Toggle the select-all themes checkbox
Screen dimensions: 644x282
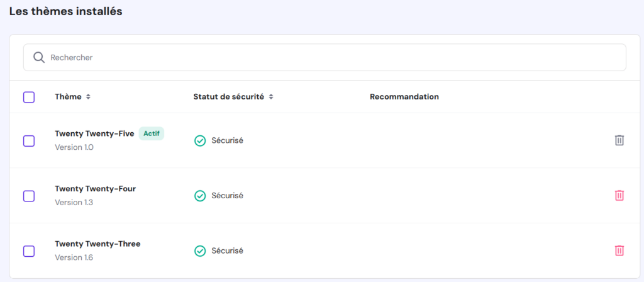[29, 97]
